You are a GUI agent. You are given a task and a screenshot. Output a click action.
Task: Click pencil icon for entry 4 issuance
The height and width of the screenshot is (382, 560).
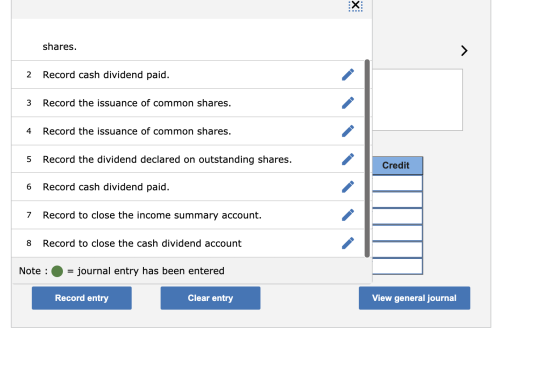click(x=348, y=131)
